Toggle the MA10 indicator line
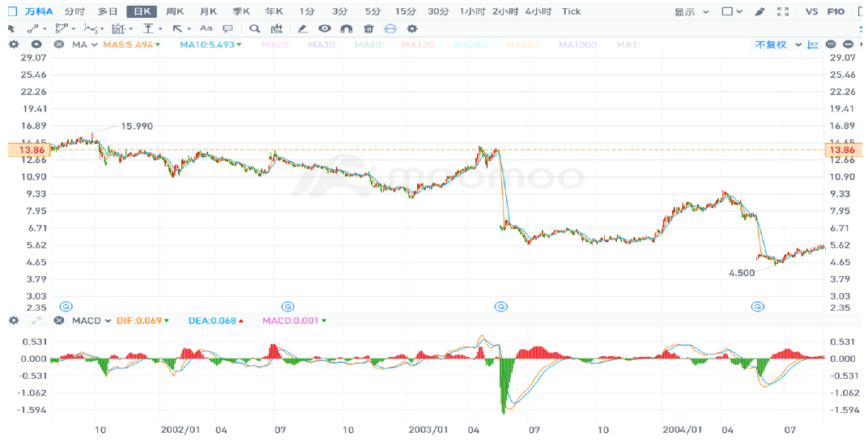 click(208, 45)
